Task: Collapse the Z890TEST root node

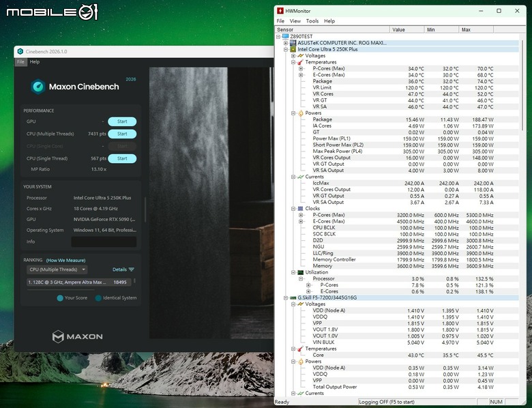Action: 278,37
